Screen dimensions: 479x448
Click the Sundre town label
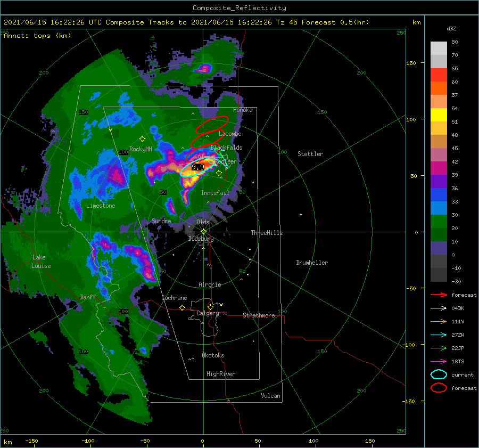[x=162, y=221]
